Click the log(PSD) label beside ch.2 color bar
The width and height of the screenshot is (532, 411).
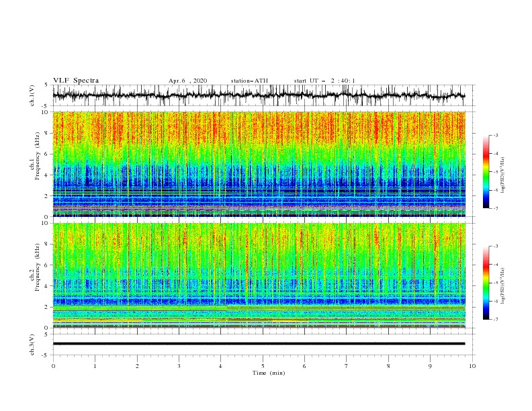point(502,286)
